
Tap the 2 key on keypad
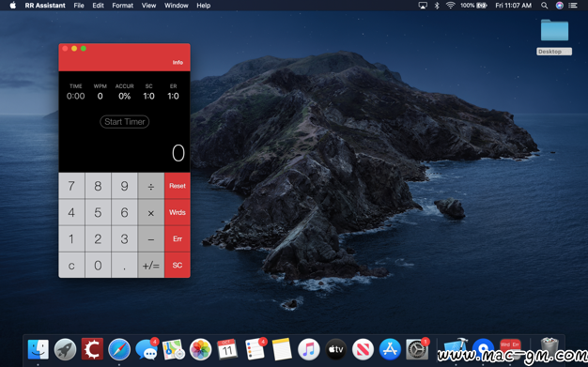click(98, 238)
